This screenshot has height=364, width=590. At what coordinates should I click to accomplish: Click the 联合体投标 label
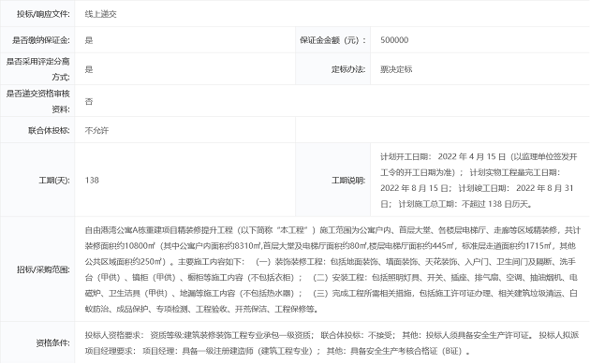[x=49, y=130]
